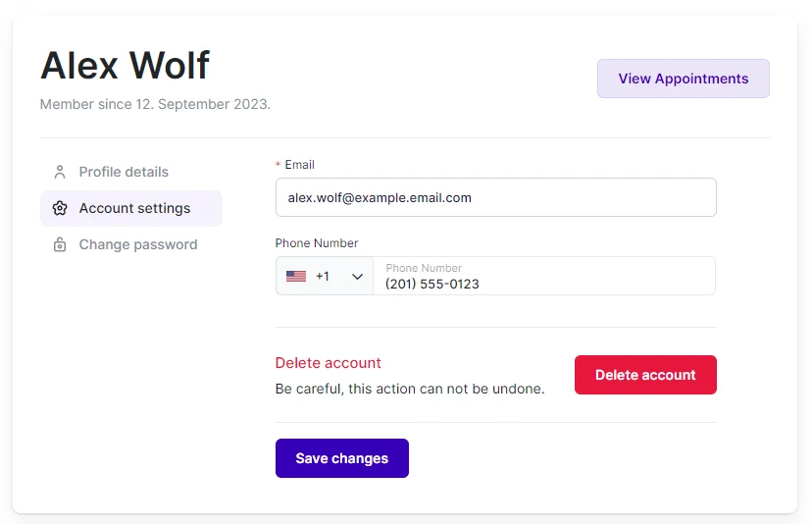Click the person icon beside Profile details
Screen dimensions: 812x524
coord(60,172)
